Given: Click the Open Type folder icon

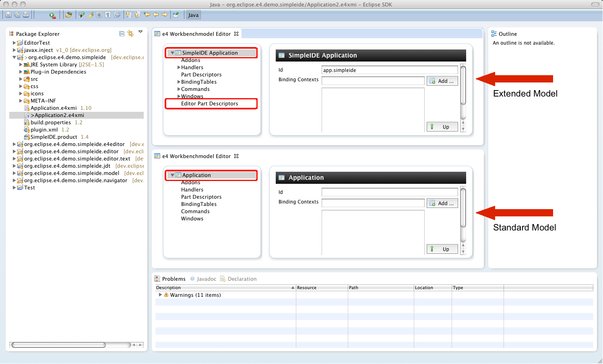Looking at the screenshot, I should (69, 15).
